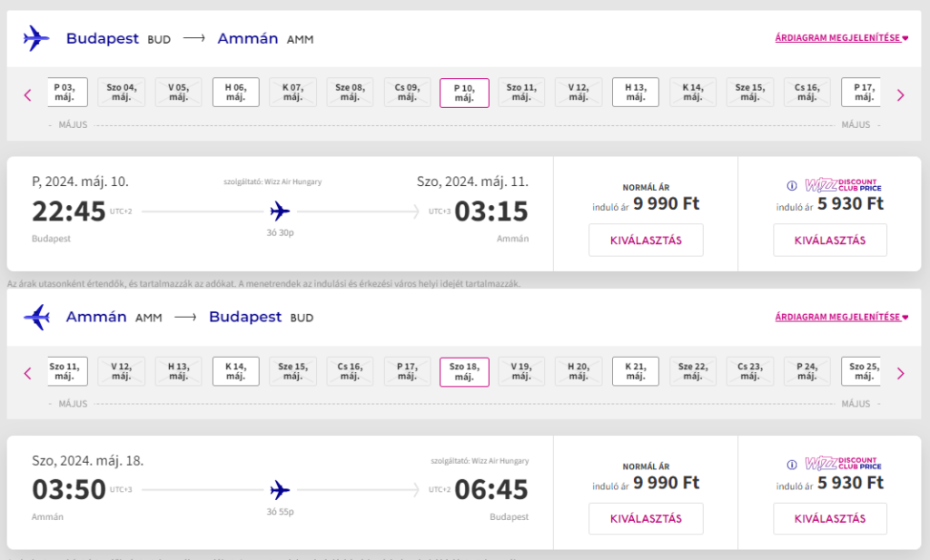Select outbound date P 17, máj.
The height and width of the screenshot is (560, 930).
861,92
